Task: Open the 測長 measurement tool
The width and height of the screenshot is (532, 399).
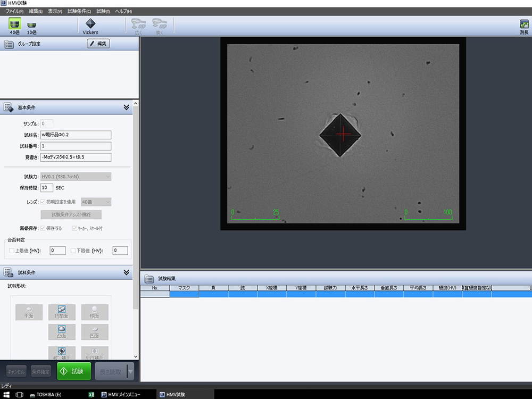Action: pos(524,24)
